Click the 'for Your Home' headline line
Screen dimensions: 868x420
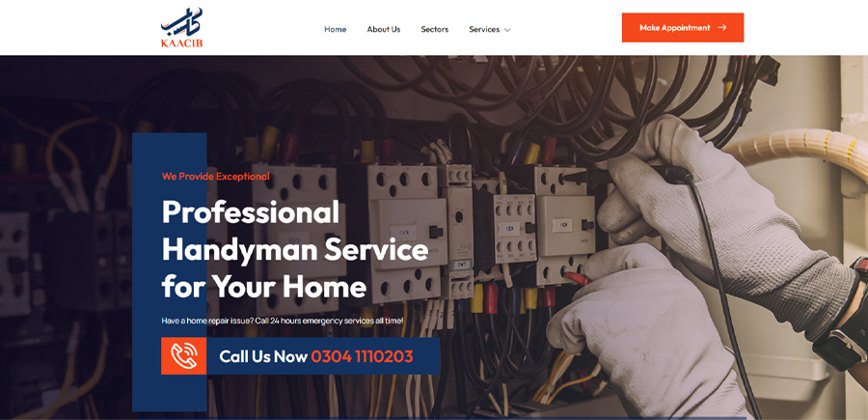point(264,287)
